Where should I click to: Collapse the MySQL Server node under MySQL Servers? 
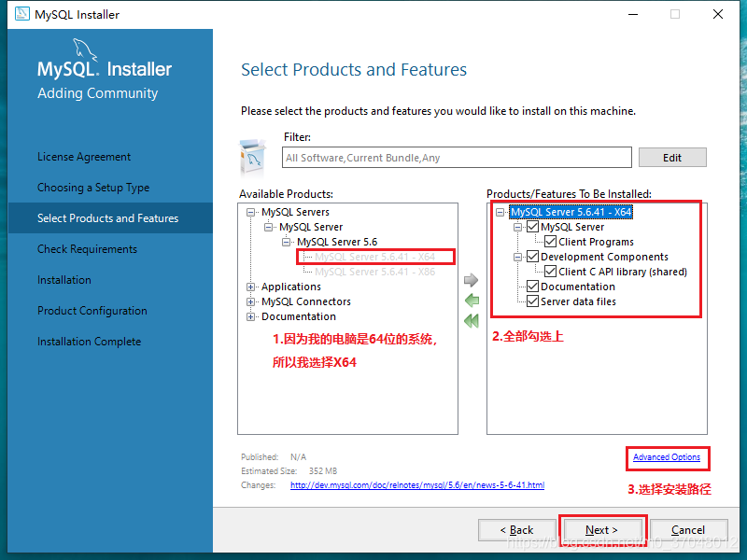pos(268,227)
